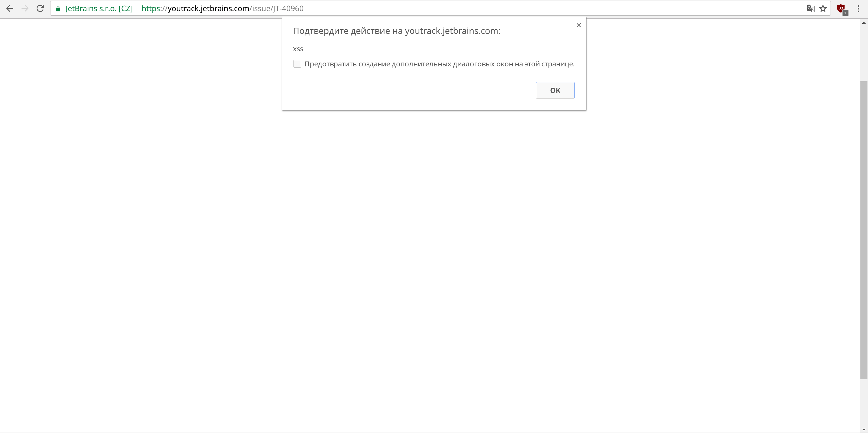Reload the current page
Image resolution: width=868 pixels, height=433 pixels.
pos(40,8)
